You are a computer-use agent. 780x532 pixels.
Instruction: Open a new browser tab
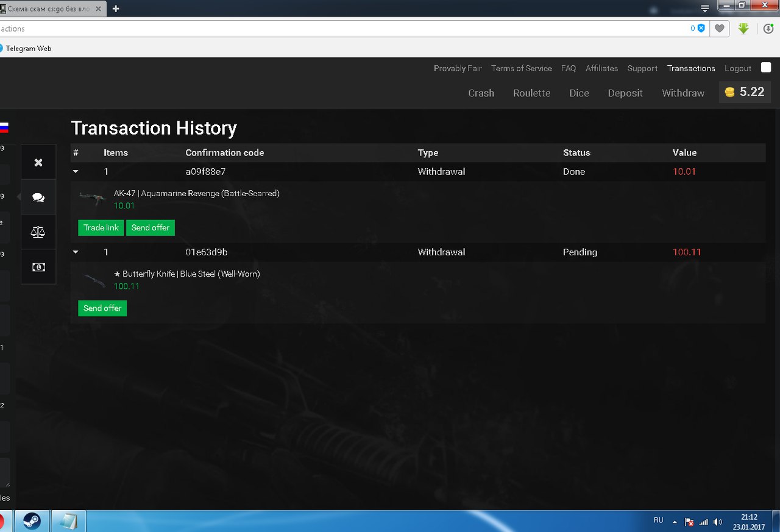click(116, 9)
